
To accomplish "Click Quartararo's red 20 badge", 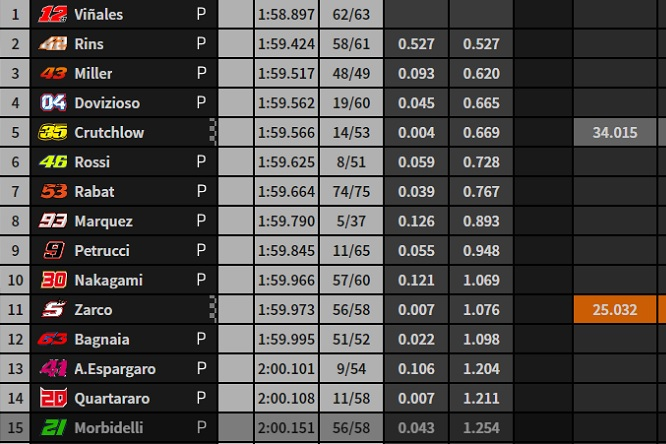I will [x=53, y=398].
